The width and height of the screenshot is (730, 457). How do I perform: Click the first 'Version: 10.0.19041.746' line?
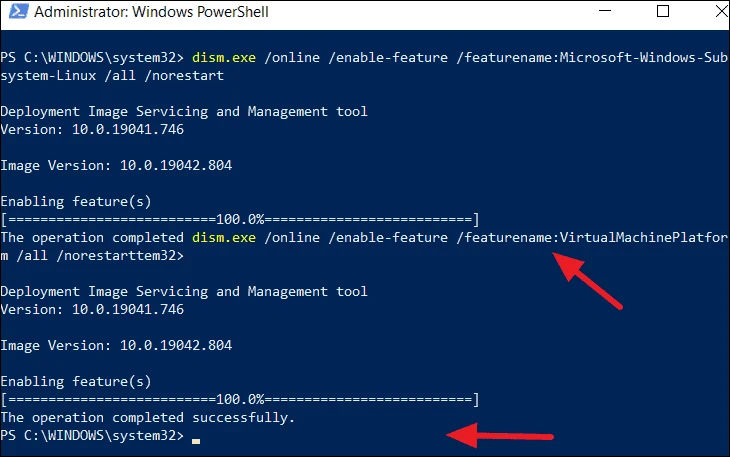(92, 129)
